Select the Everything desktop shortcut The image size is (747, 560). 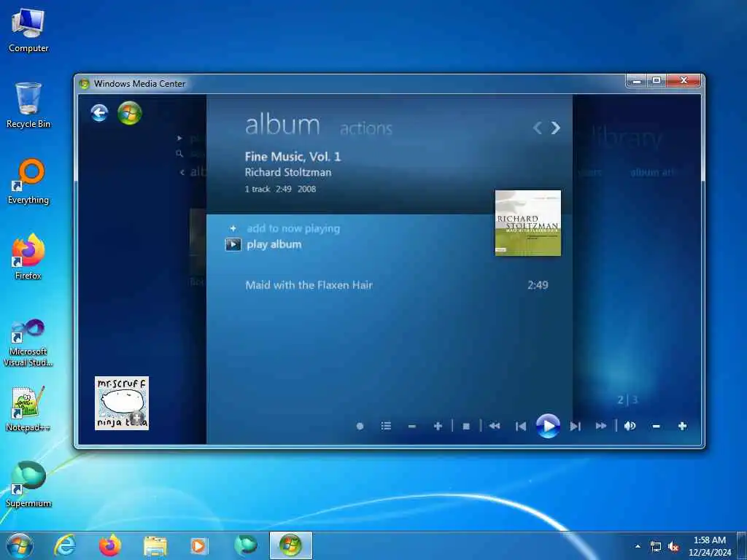point(28,182)
